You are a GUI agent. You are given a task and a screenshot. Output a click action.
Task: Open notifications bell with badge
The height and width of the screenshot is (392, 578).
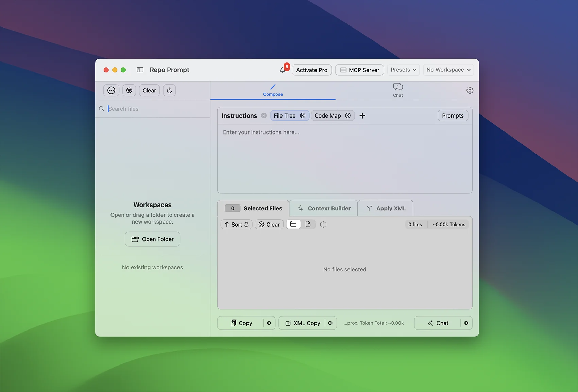[283, 69]
